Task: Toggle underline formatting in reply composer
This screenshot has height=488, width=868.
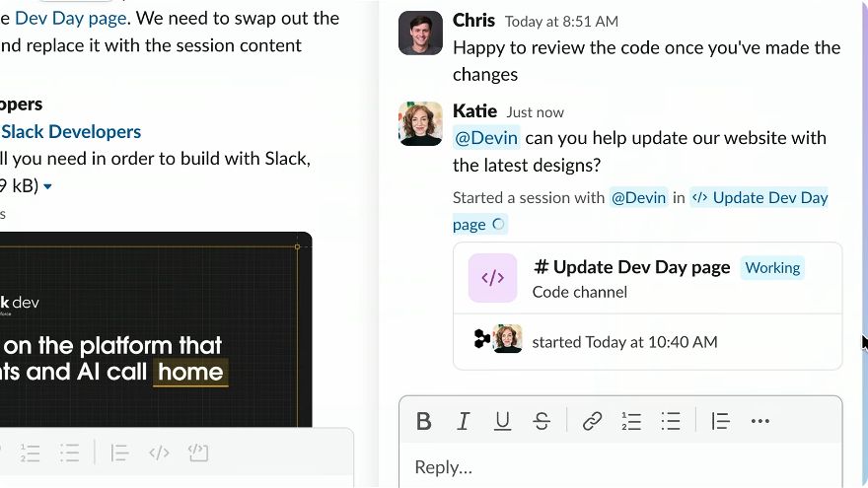Action: click(x=502, y=422)
